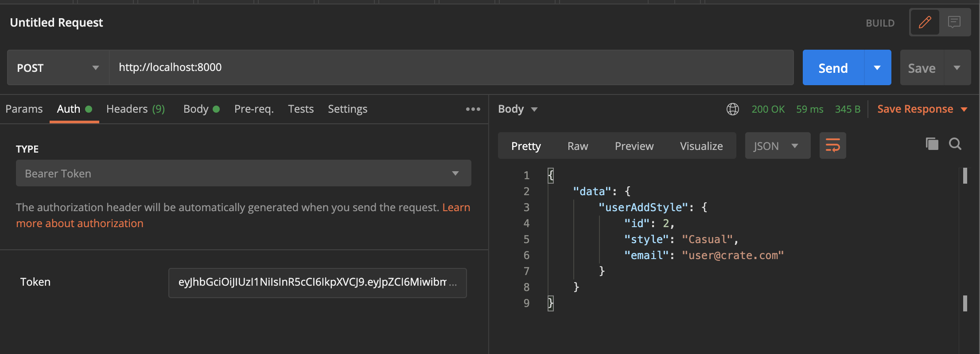Click the 345 B response size
980x354 pixels.
pyautogui.click(x=848, y=109)
